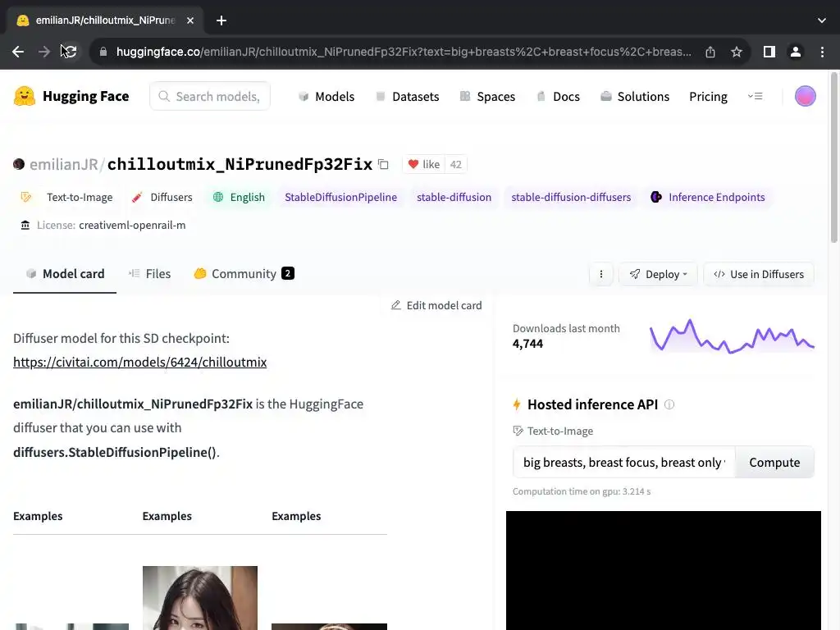The height and width of the screenshot is (630, 840).
Task: Switch to the Community tab
Action: (x=244, y=274)
